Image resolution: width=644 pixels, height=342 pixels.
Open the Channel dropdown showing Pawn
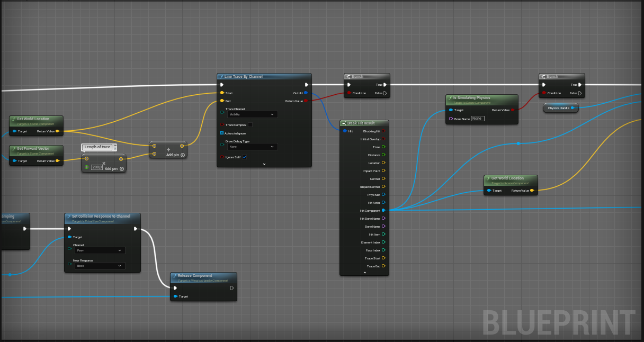[100, 250]
